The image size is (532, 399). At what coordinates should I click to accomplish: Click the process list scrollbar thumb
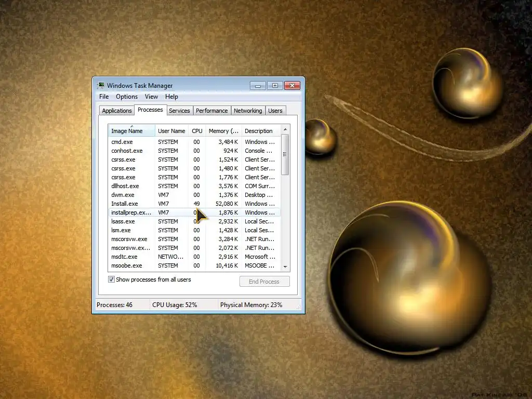tap(285, 154)
